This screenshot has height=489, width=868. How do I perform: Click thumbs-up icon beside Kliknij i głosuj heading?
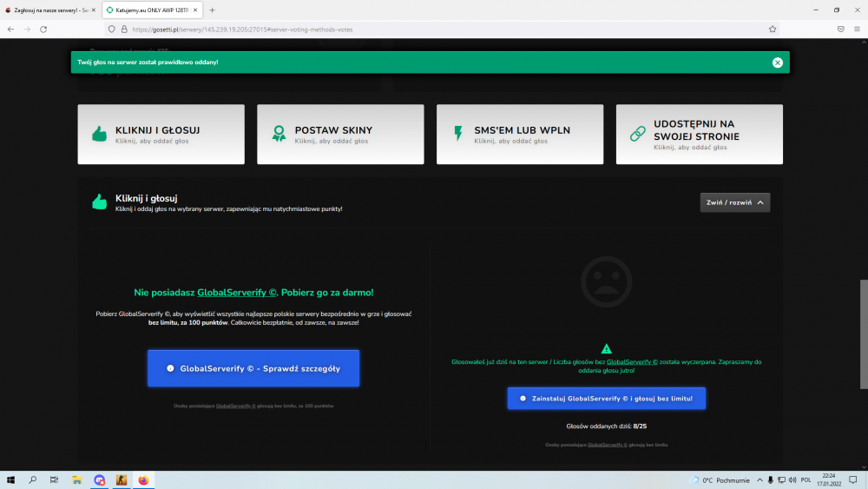tap(100, 202)
